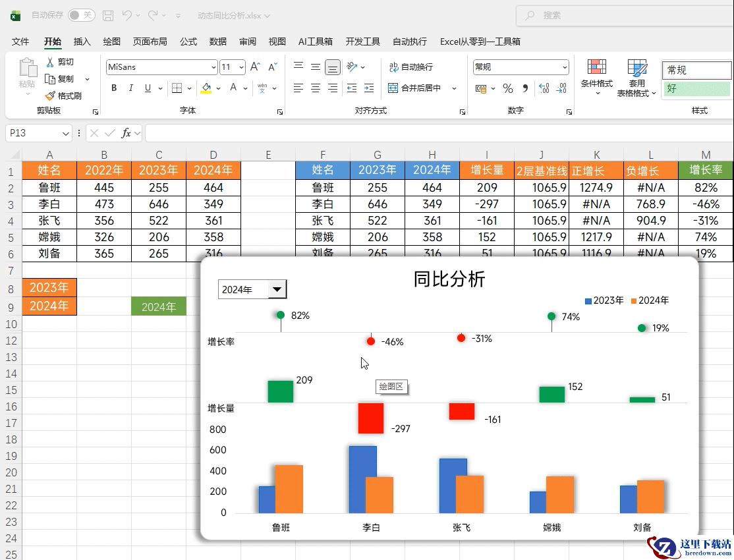Image resolution: width=734 pixels, height=560 pixels.
Task: Open the 2024年 year selector on chart
Action: pyautogui.click(x=277, y=289)
